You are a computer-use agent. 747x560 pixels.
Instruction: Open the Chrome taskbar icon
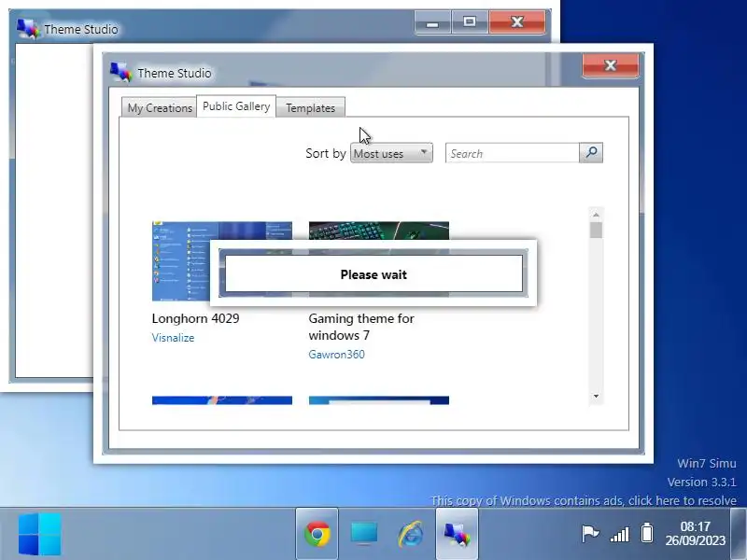[x=317, y=534]
